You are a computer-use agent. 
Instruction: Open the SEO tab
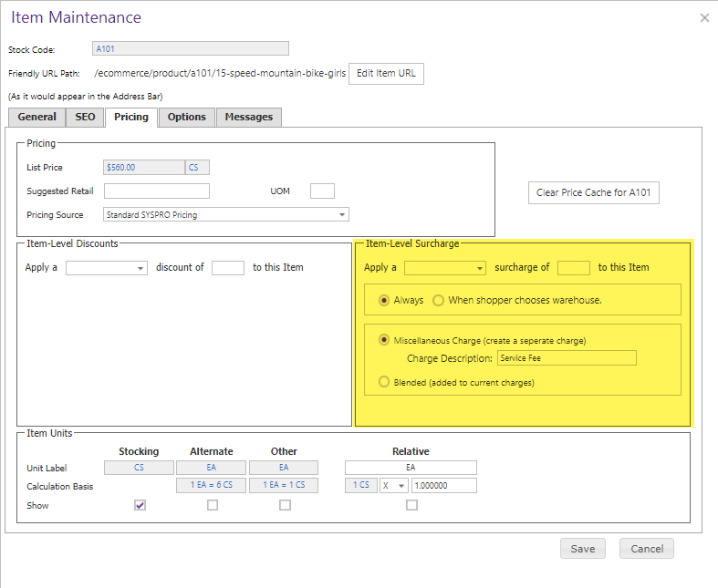pyautogui.click(x=85, y=117)
